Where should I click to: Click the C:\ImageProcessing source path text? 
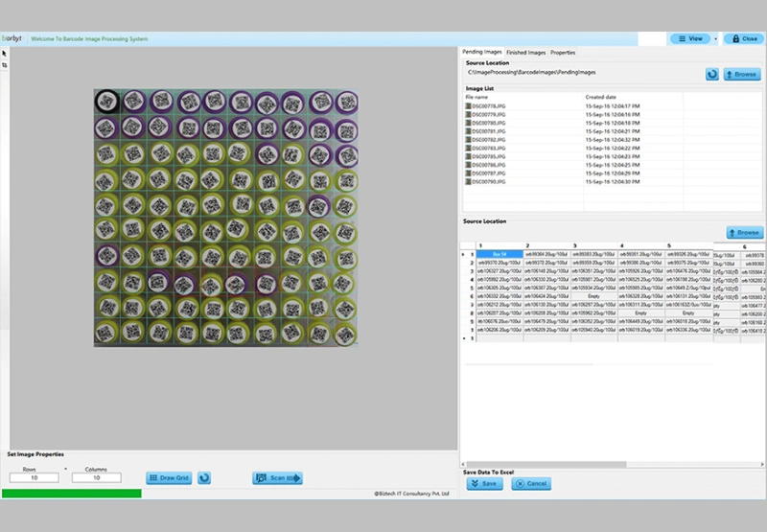coord(531,72)
